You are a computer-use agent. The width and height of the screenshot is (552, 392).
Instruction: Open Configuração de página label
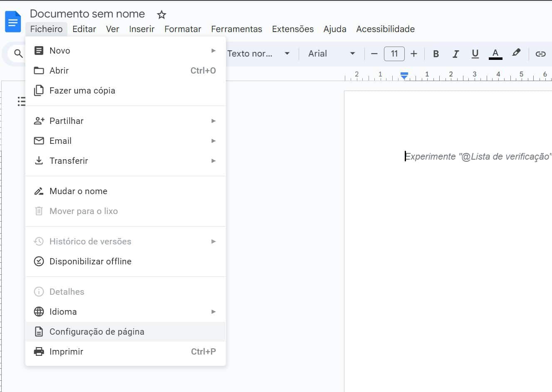(x=97, y=332)
